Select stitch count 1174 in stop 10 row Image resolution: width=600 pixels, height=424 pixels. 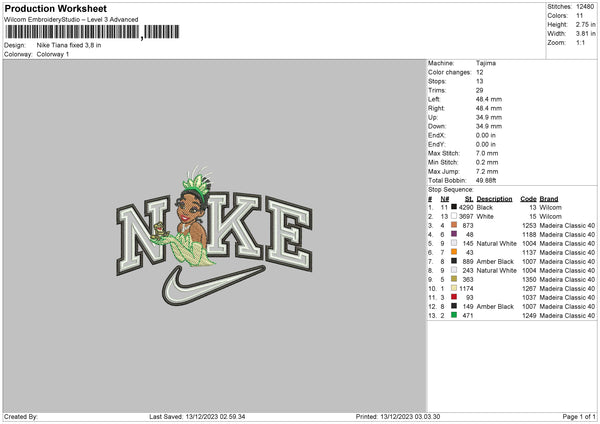point(466,289)
